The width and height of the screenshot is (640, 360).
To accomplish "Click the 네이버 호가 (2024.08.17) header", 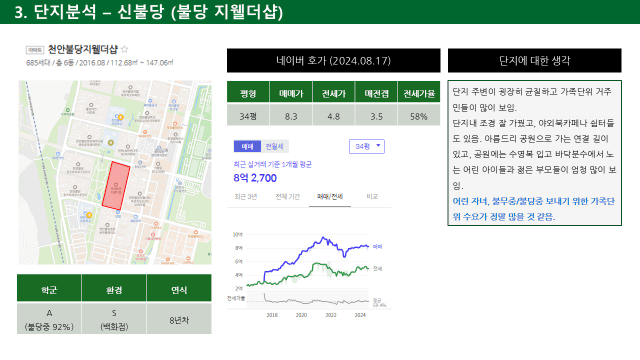I will point(333,61).
